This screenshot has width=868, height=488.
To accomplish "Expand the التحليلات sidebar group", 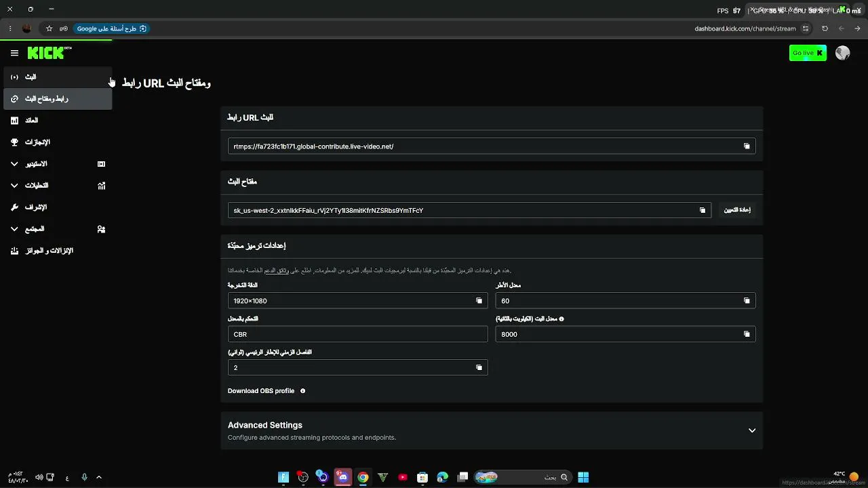I will coord(14,186).
